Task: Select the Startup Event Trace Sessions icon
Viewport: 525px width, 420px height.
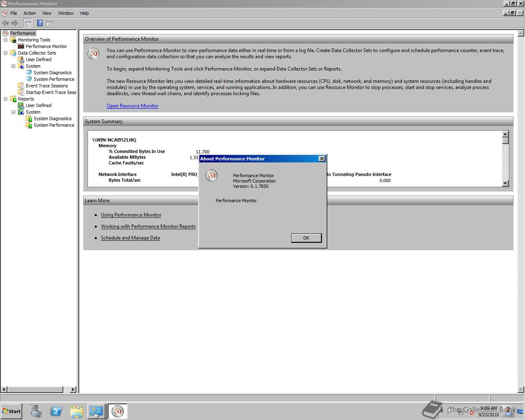Action: point(21,92)
